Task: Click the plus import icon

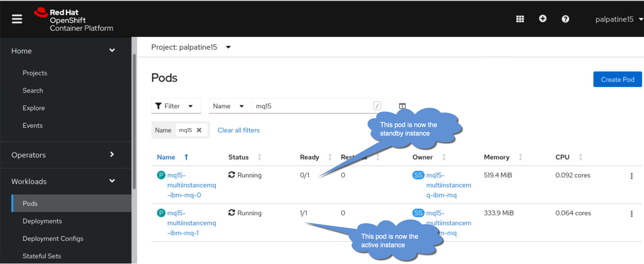Action: (x=543, y=19)
